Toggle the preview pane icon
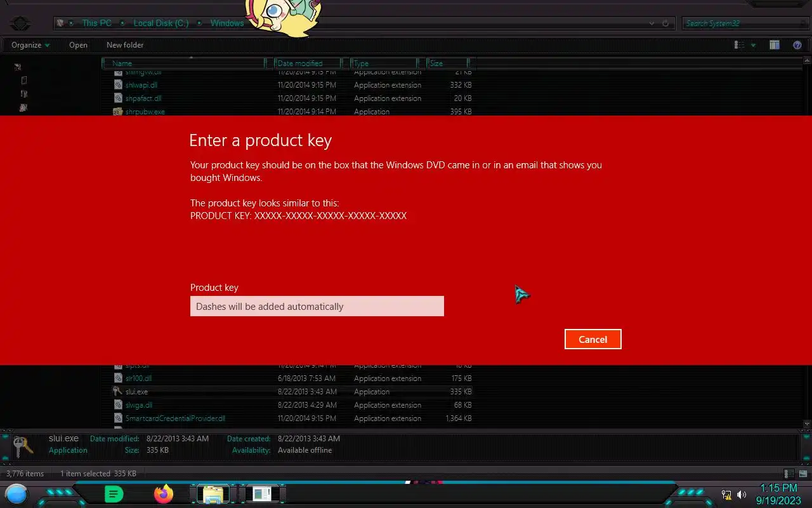 774,45
